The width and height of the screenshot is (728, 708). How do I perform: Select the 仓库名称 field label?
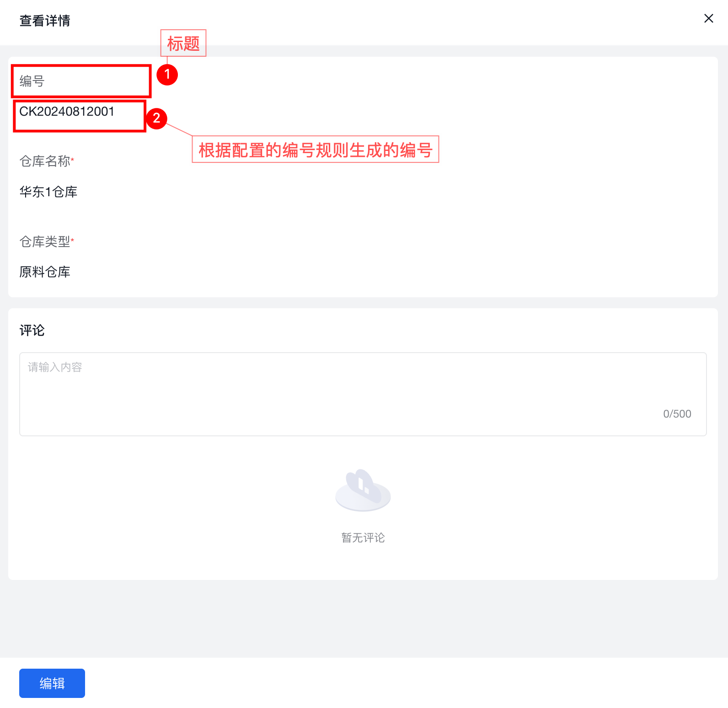[45, 161]
